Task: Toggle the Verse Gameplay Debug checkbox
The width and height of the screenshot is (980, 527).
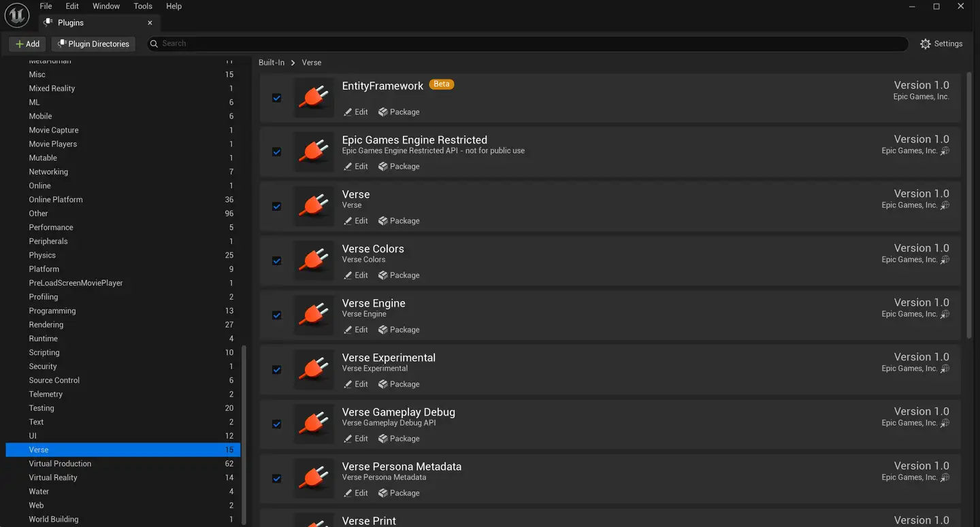Action: [277, 424]
